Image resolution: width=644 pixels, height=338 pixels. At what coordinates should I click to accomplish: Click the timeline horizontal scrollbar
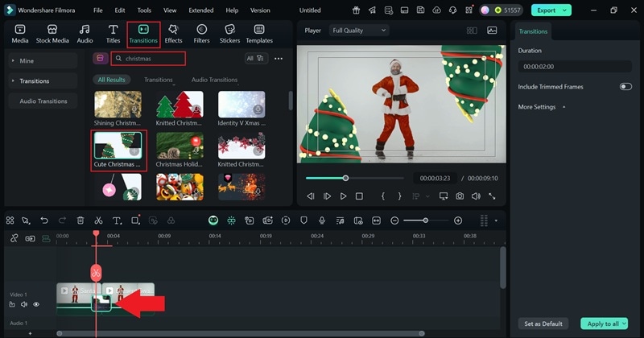[240, 333]
